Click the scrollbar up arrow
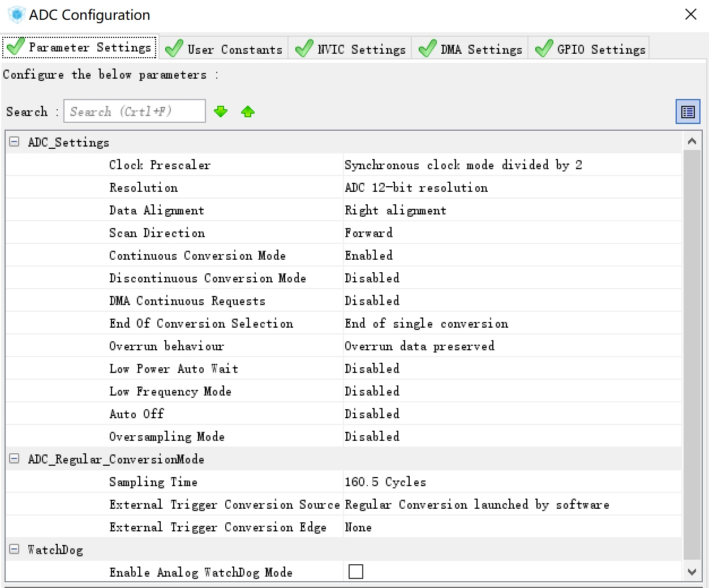Screen dimensions: 709x588 (x=691, y=141)
